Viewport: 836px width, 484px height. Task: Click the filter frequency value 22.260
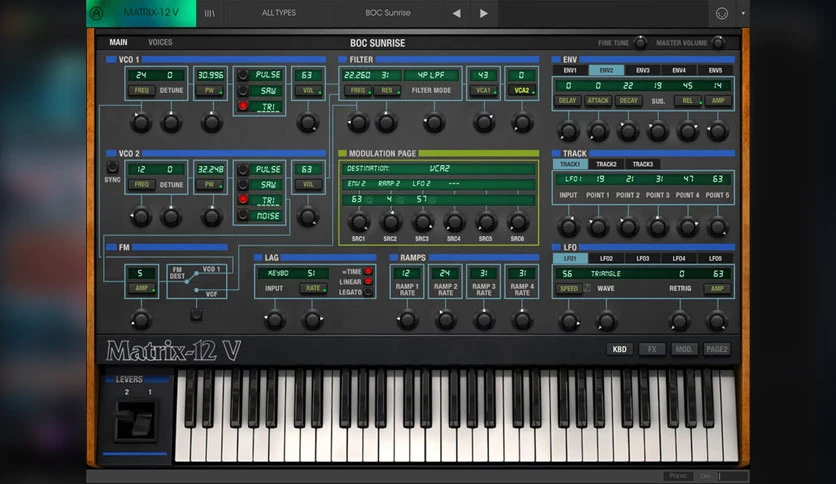pyautogui.click(x=357, y=75)
